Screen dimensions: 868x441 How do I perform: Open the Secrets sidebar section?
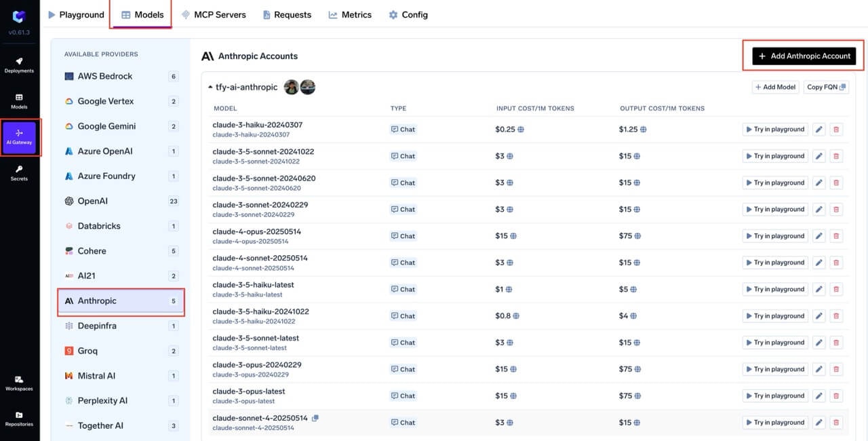19,173
